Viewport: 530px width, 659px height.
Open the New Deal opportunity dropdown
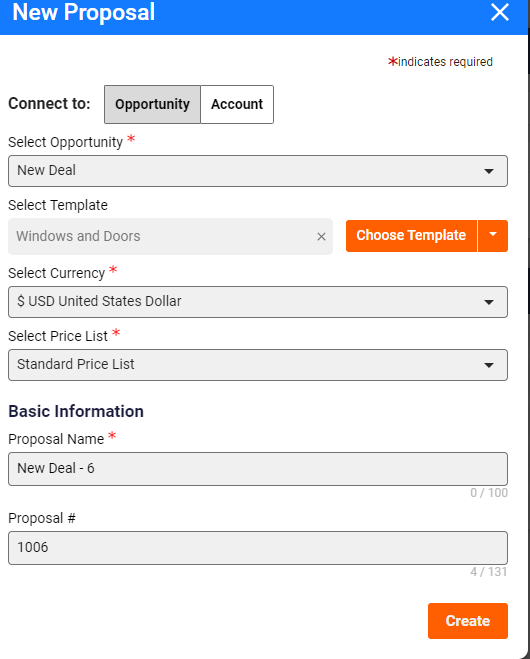click(258, 171)
